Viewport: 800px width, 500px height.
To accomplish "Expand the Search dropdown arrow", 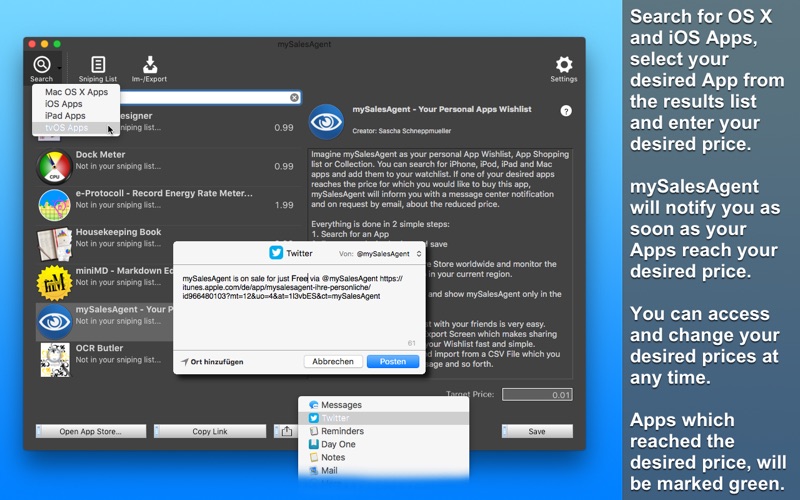I will coord(59,68).
